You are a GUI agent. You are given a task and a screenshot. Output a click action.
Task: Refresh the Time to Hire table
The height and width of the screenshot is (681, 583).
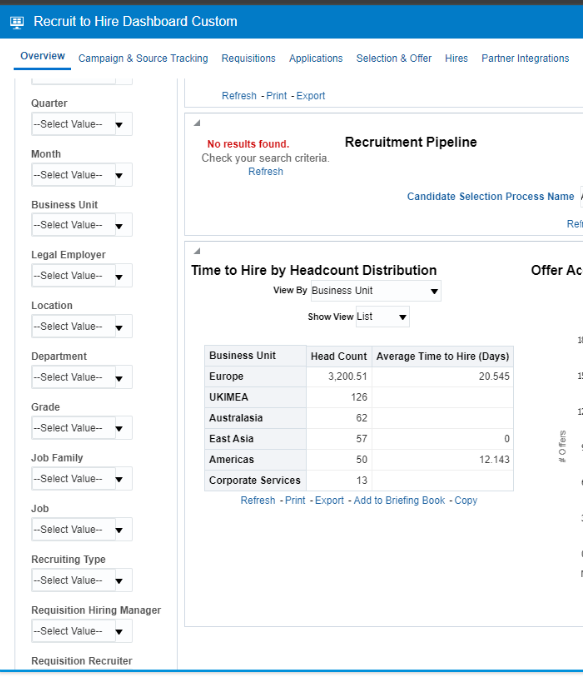tap(258, 500)
